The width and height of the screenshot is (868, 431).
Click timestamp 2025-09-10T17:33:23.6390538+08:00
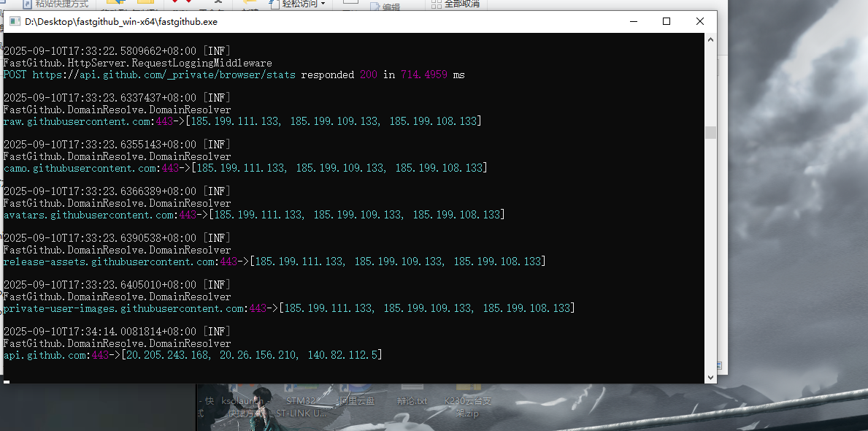point(100,238)
